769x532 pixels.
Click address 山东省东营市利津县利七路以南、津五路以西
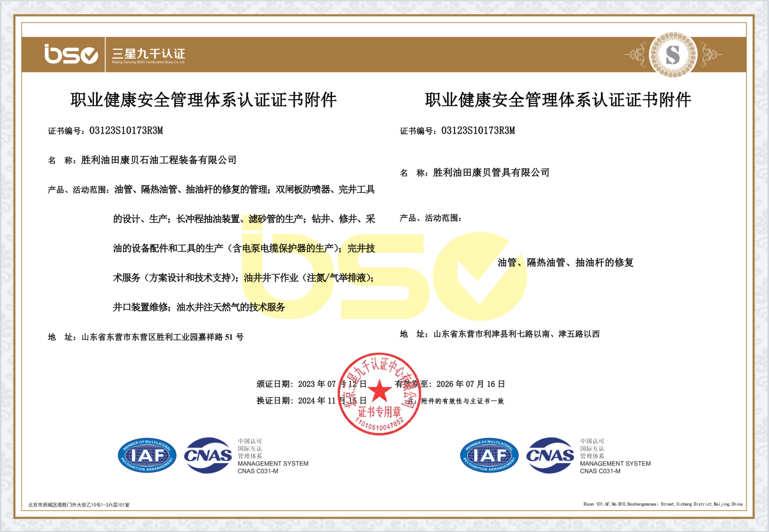pos(517,334)
